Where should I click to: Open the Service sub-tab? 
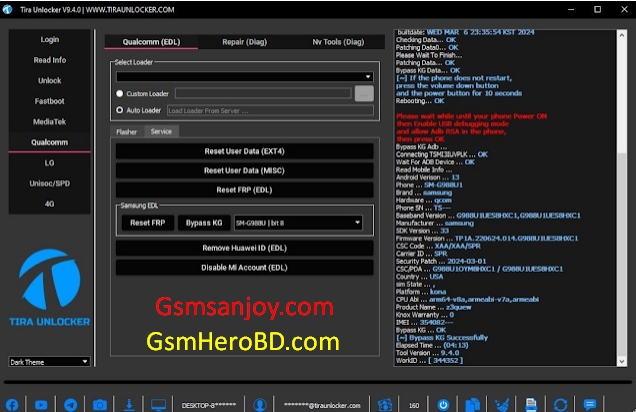[161, 131]
